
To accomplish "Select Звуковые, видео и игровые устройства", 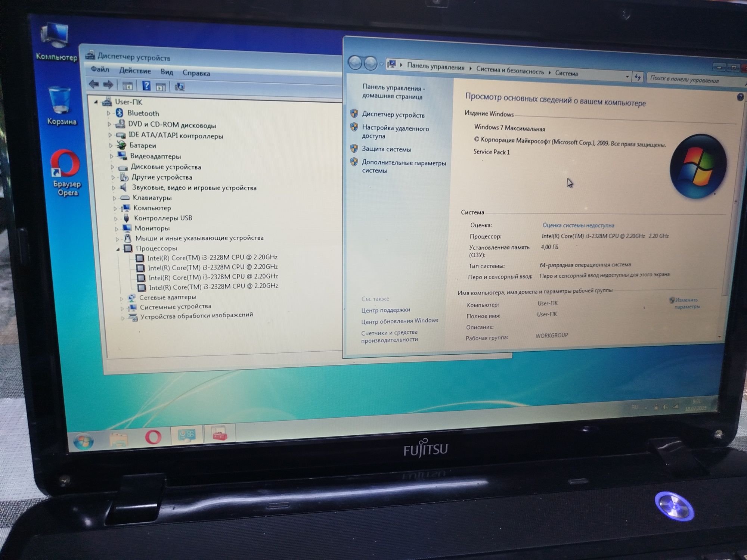I will click(x=194, y=188).
